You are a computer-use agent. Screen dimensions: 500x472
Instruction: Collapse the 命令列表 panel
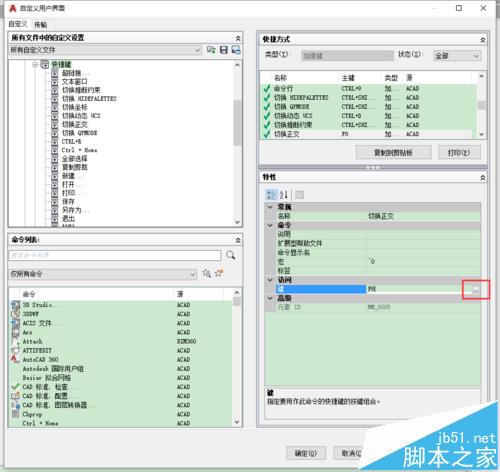tap(238, 240)
